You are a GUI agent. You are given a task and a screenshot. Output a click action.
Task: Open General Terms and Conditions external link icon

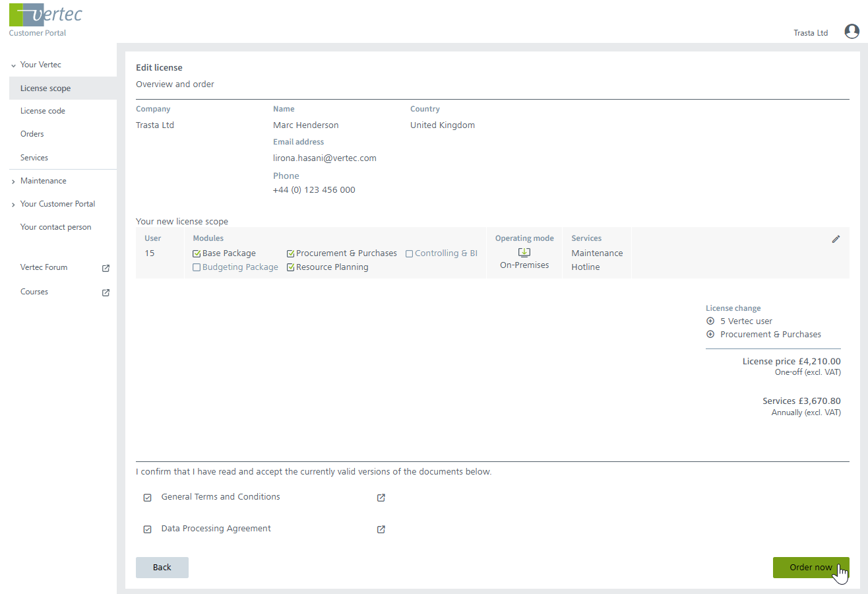381,498
